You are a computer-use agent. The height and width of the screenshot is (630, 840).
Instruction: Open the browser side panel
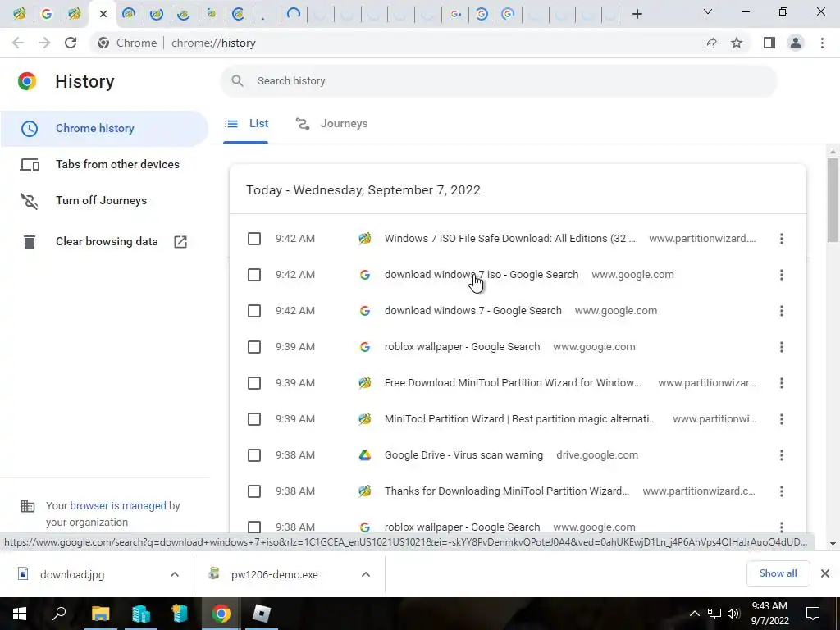pyautogui.click(x=769, y=43)
